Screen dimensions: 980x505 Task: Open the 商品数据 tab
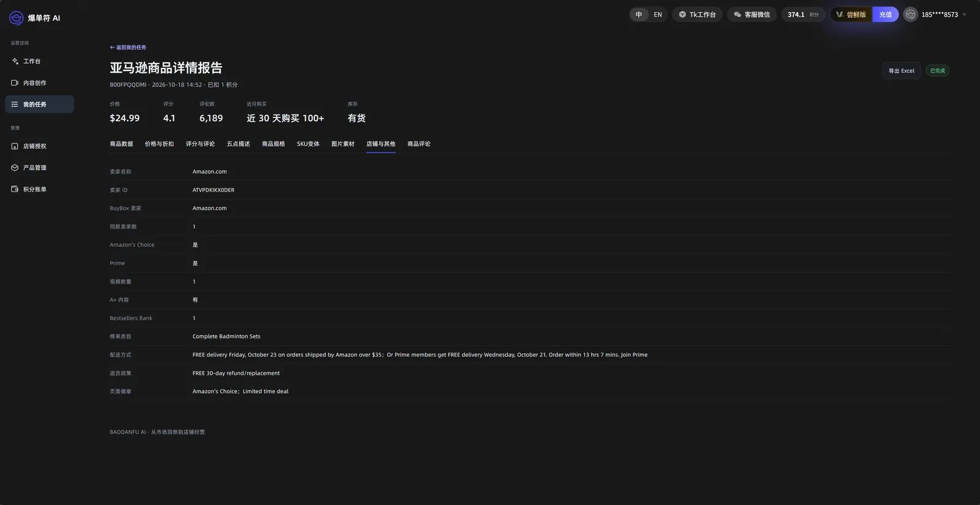[x=121, y=144]
